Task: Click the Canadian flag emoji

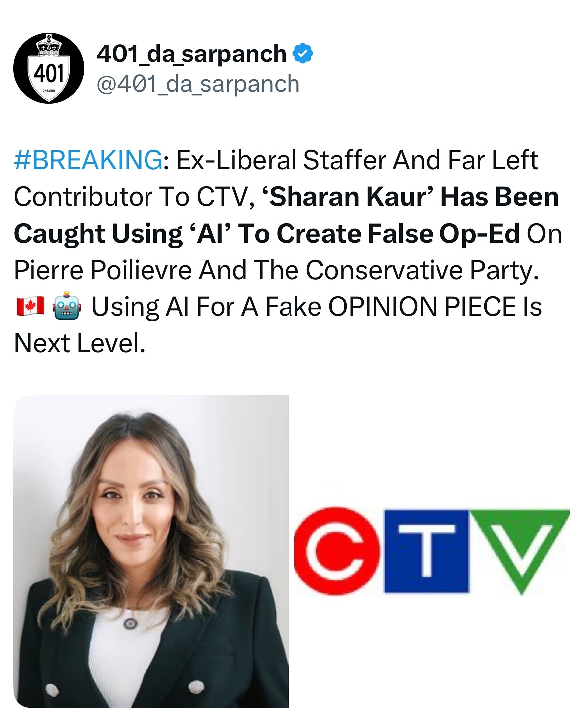Action: [x=30, y=306]
